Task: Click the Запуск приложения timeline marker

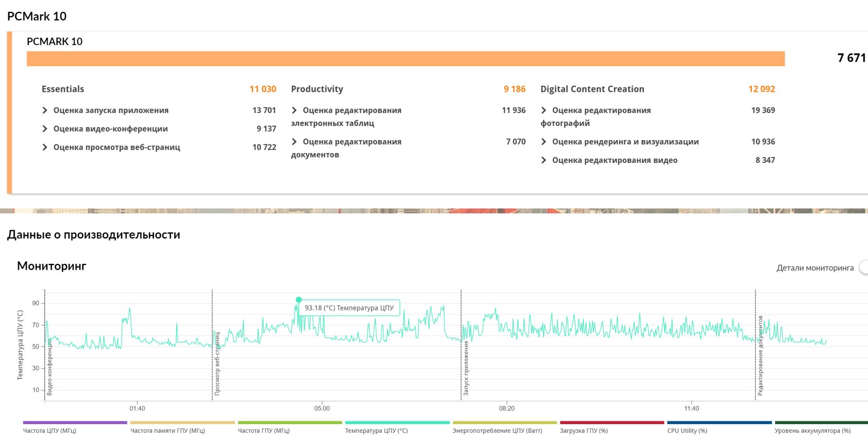Action: [x=466, y=368]
